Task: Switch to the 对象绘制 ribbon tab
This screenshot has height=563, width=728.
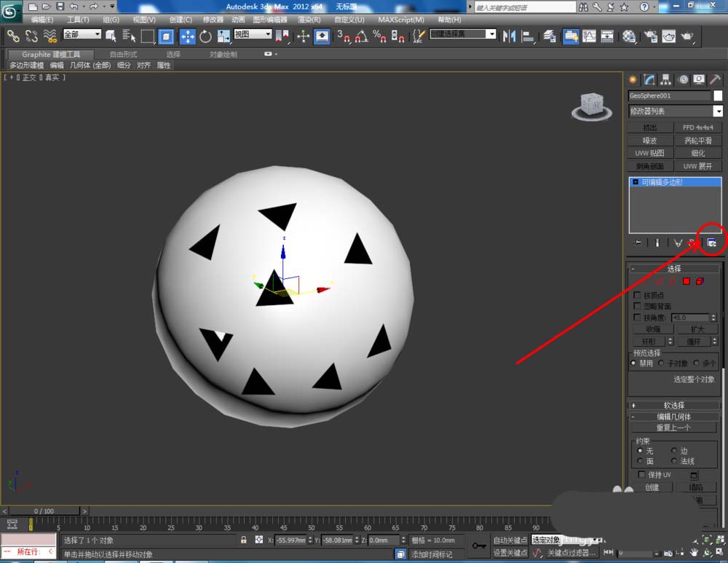Action: tap(223, 55)
